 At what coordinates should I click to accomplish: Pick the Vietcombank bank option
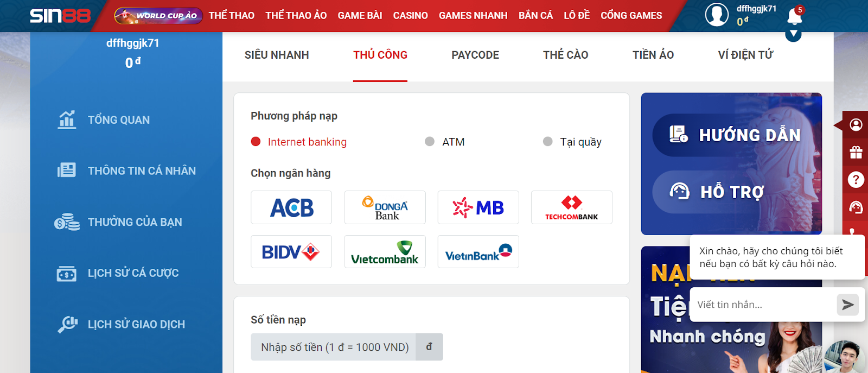pyautogui.click(x=385, y=252)
